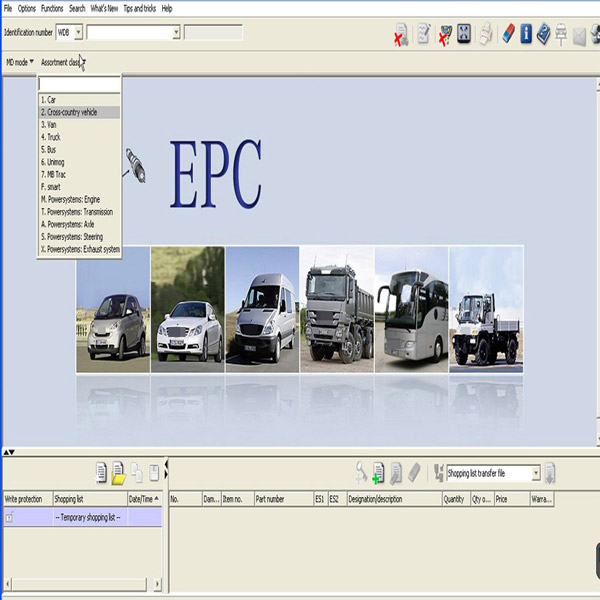
Task: Click the delete document icon with red X
Action: tap(401, 34)
